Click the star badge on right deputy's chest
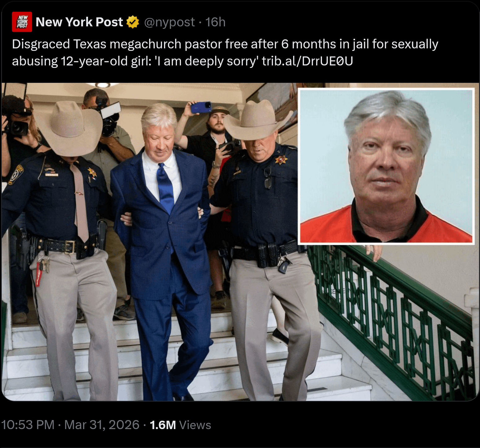480x448 pixels. pos(281,160)
